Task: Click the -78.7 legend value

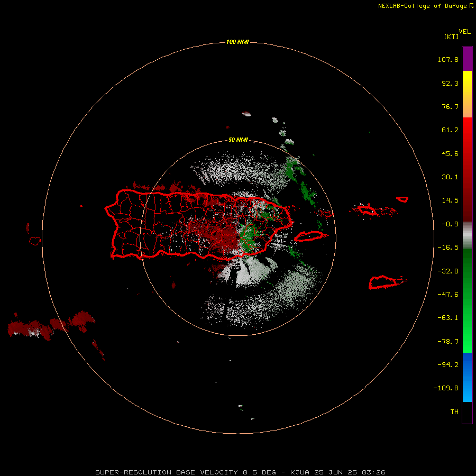Action: tap(448, 342)
